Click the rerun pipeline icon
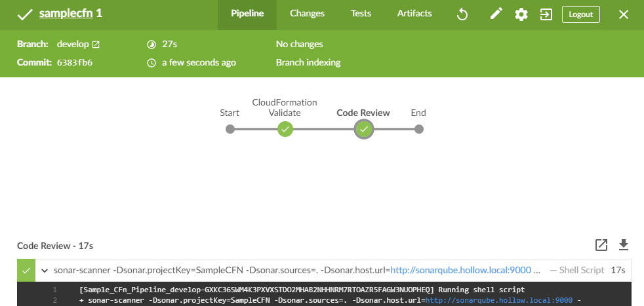The height and width of the screenshot is (306, 644). [462, 14]
